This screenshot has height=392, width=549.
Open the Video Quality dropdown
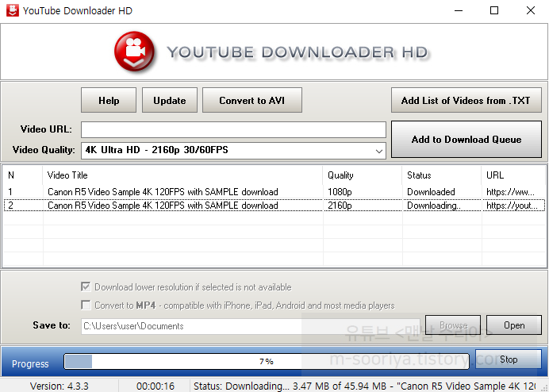pos(233,150)
